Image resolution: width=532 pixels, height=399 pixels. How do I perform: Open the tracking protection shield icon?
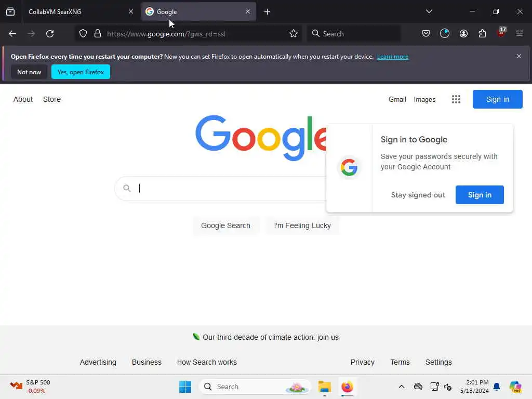83,34
